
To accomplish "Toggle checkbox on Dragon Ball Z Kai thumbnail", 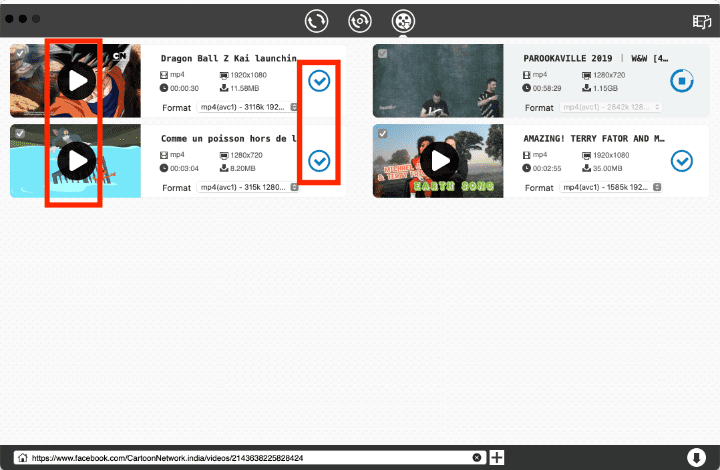I will coord(20,54).
